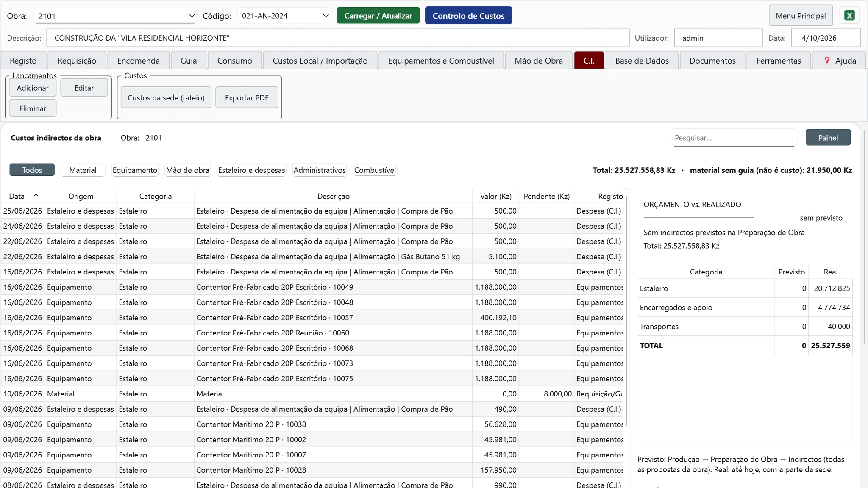Sort by the Data column header
The image size is (868, 488).
click(x=22, y=196)
